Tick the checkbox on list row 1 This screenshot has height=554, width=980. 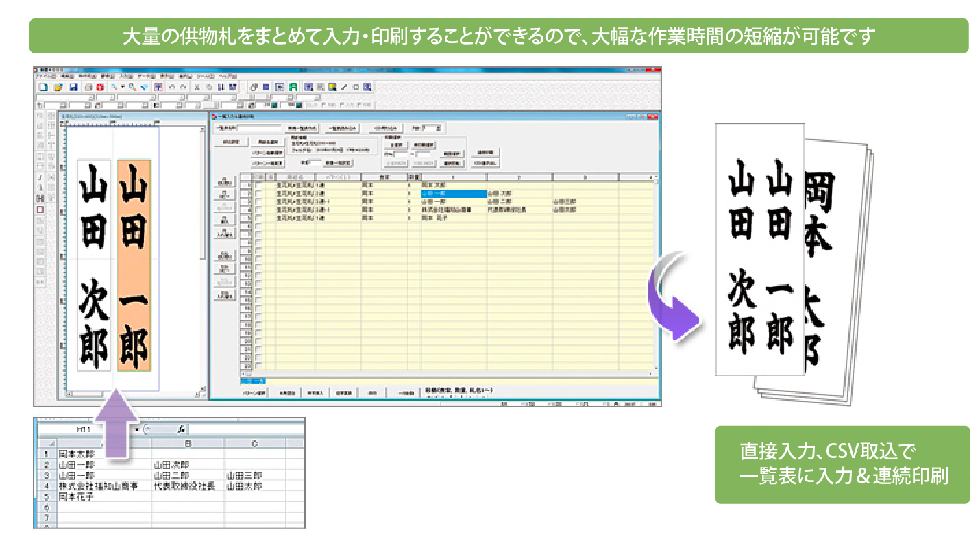click(x=258, y=186)
